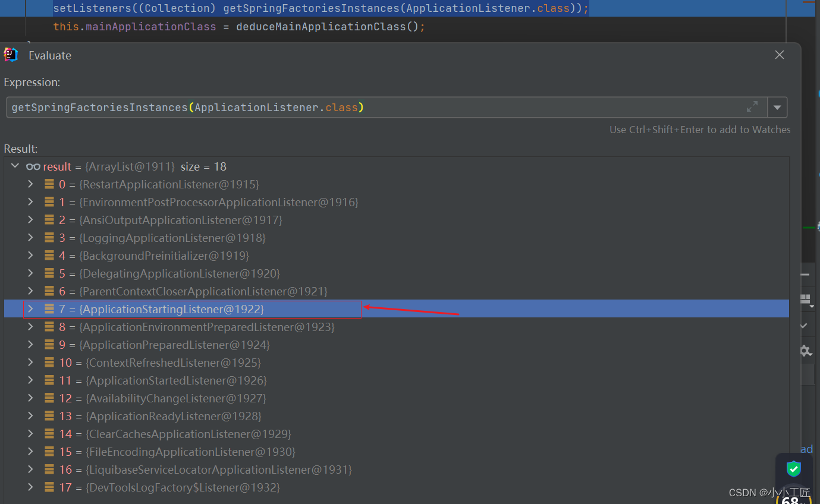Expand item 4 BackgroundPreinitializer
The height and width of the screenshot is (504, 820).
pyautogui.click(x=30, y=256)
